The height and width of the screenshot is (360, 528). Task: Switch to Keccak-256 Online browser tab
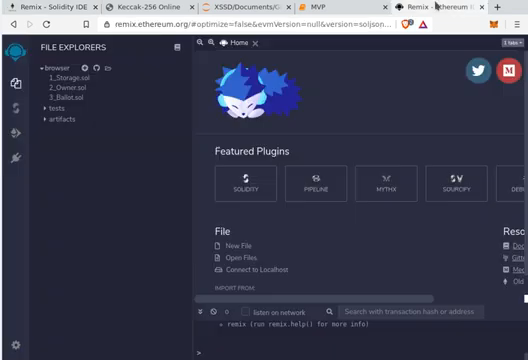tap(149, 7)
